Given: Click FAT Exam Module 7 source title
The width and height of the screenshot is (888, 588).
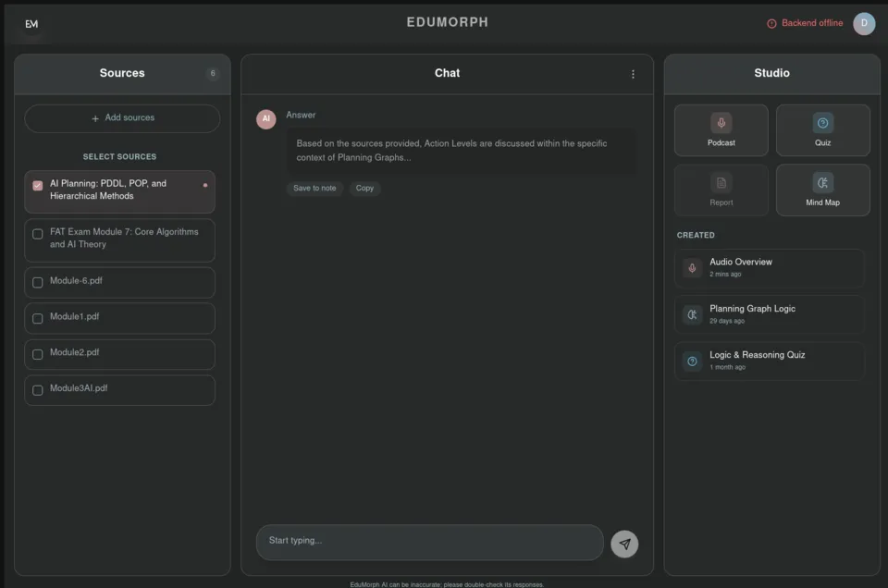Looking at the screenshot, I should pyautogui.click(x=124, y=238).
